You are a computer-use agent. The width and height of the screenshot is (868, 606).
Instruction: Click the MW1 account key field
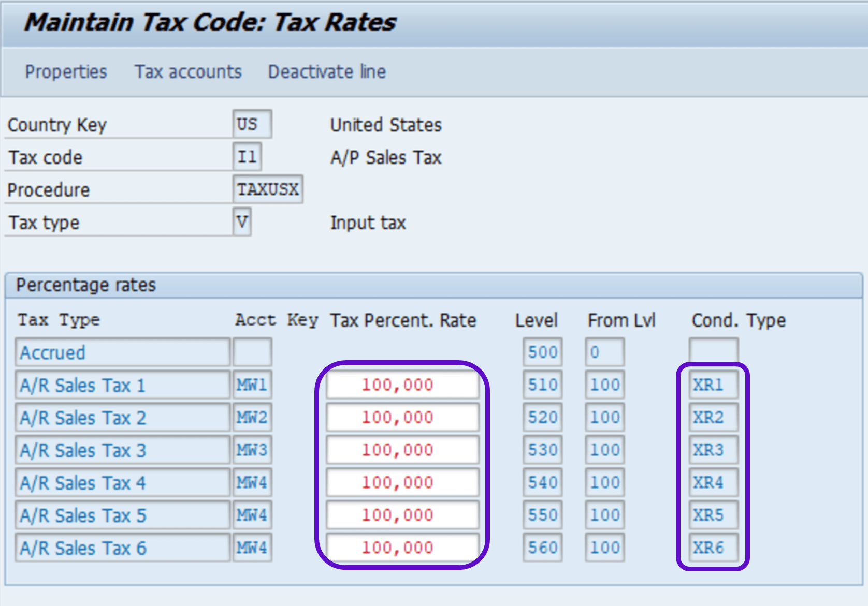click(x=252, y=385)
